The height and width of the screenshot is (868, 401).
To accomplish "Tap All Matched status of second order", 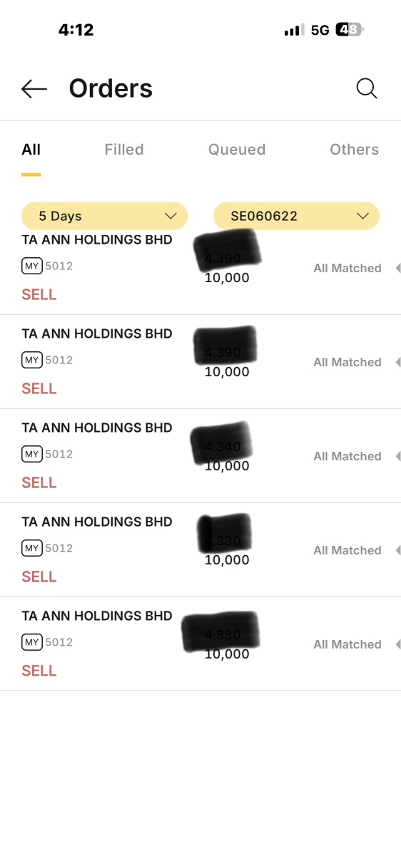I will [x=347, y=362].
